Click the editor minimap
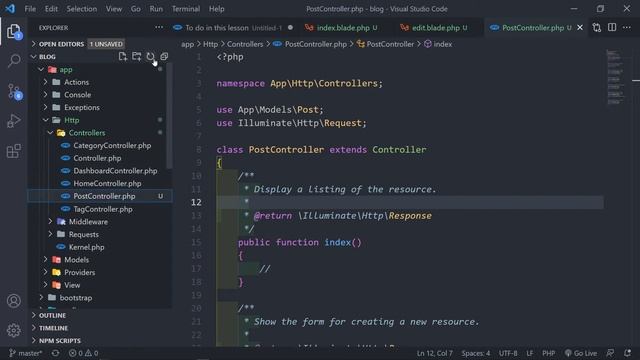The height and width of the screenshot is (360, 640). point(616,78)
